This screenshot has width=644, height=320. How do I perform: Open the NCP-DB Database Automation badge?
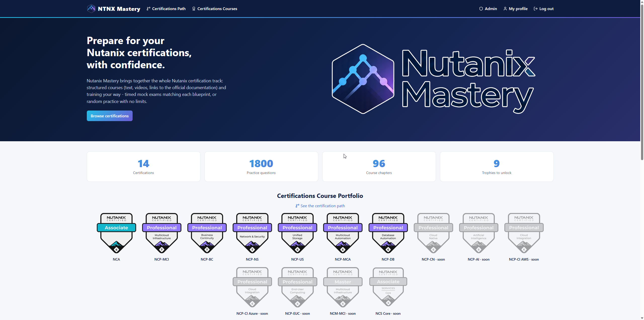pyautogui.click(x=388, y=233)
